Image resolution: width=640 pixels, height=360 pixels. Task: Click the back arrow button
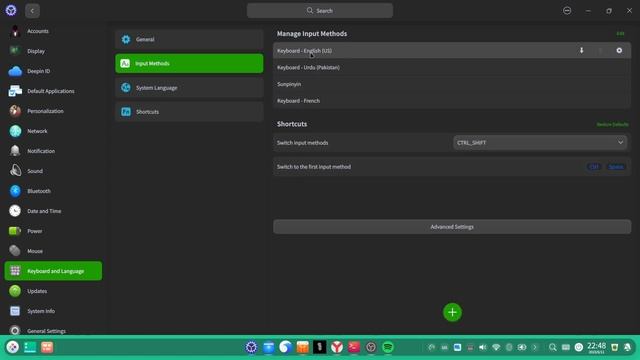(x=32, y=11)
